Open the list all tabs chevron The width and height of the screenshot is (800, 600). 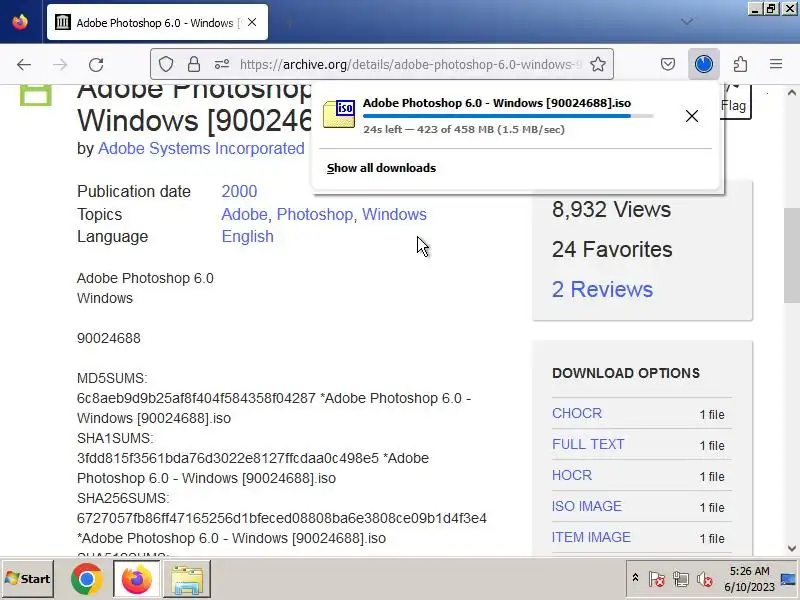point(687,21)
